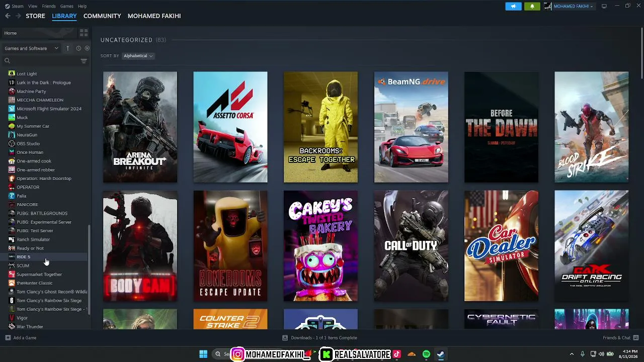Open Backrooms: Escape Together cover
This screenshot has width=644, height=362.
coord(320,127)
